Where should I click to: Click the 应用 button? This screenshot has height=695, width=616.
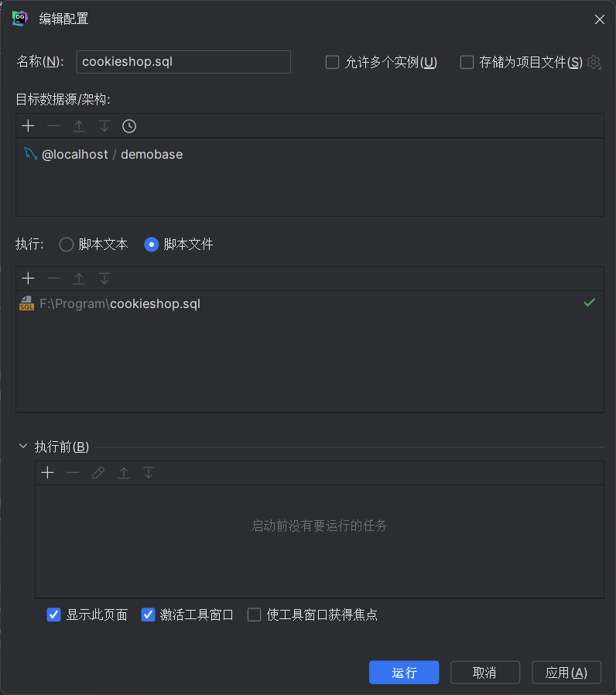click(x=566, y=672)
